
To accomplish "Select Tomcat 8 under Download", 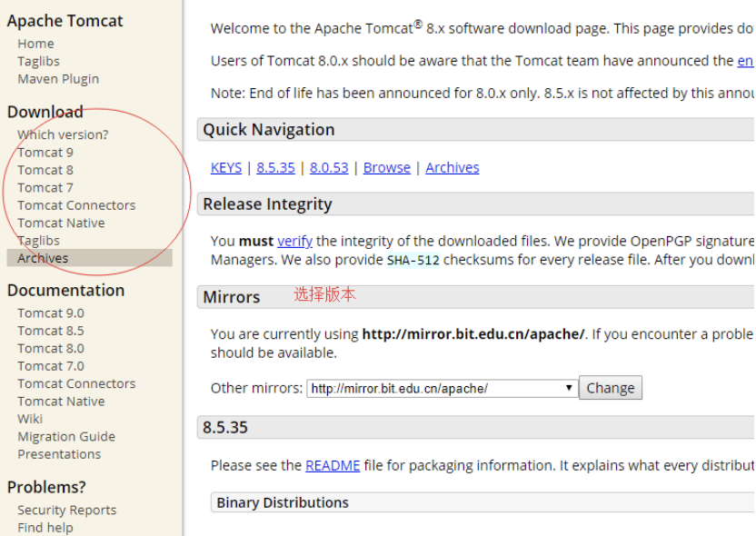I will click(x=45, y=170).
